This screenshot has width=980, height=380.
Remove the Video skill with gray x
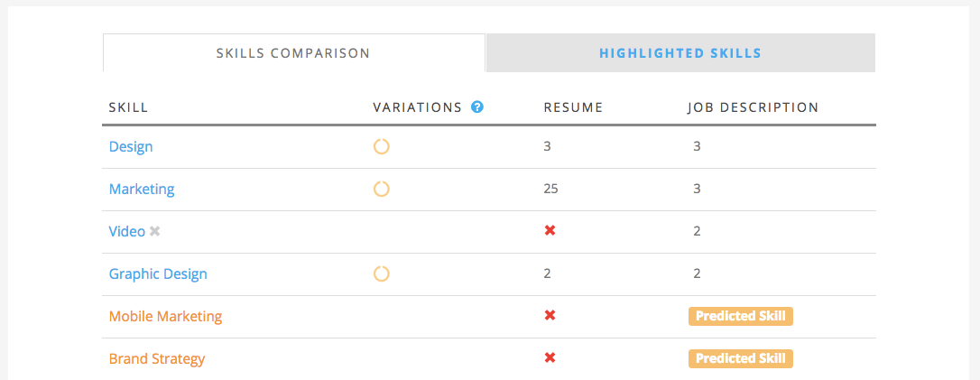point(155,231)
